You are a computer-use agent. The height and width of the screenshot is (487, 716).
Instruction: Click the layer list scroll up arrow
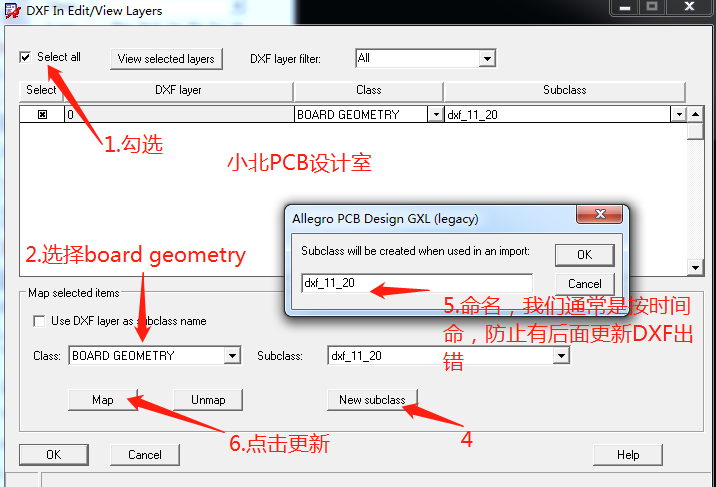tap(695, 114)
